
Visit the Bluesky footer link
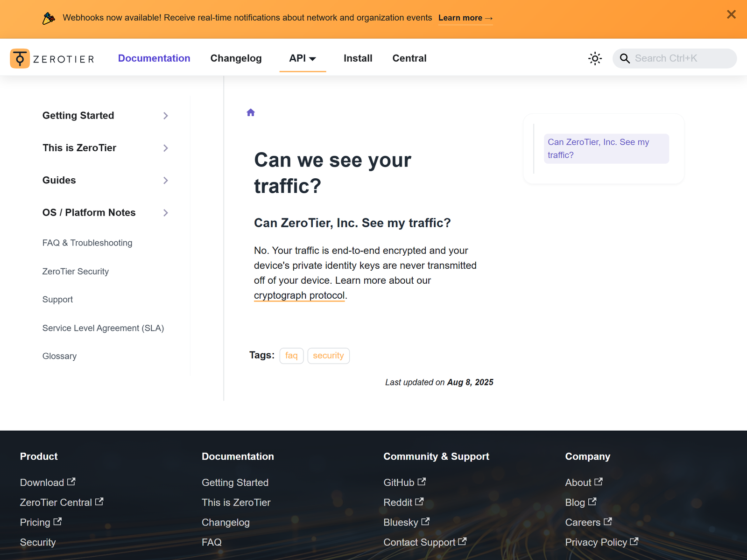pyautogui.click(x=401, y=523)
